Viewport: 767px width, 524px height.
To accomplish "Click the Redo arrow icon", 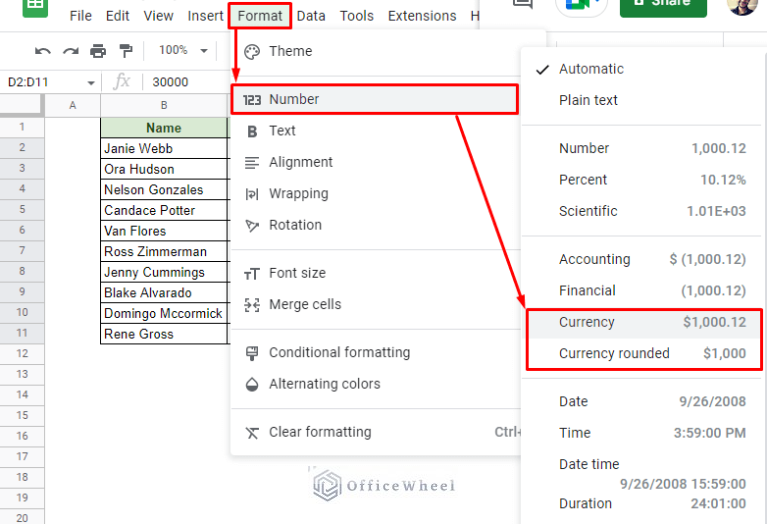I will [70, 51].
